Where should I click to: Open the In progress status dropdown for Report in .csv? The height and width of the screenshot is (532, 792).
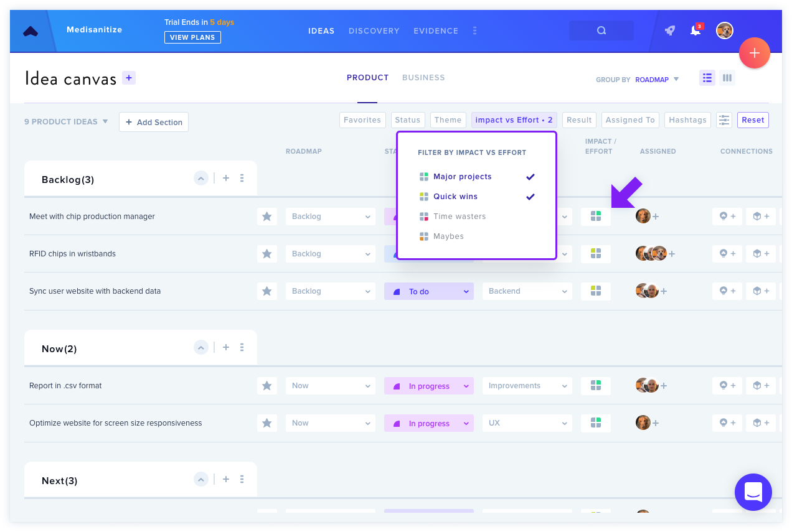pos(429,386)
